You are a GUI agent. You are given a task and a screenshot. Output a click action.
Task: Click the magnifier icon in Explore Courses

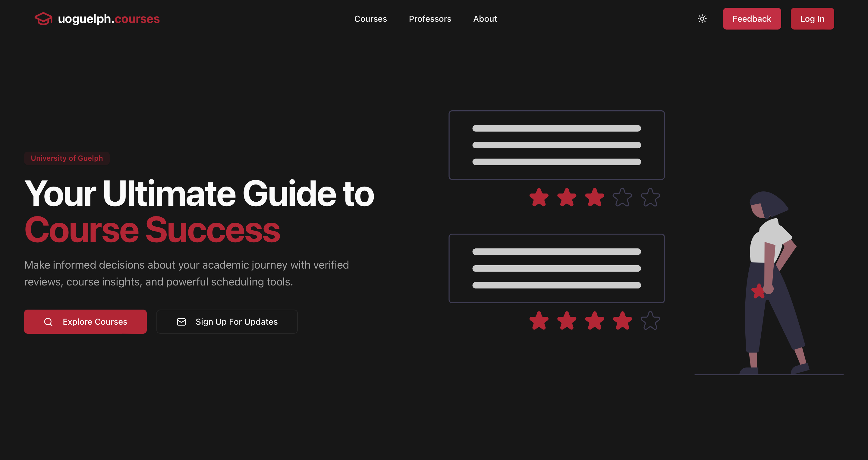point(48,322)
